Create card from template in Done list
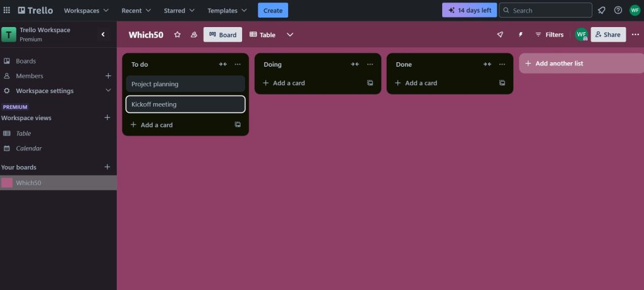 [502, 83]
